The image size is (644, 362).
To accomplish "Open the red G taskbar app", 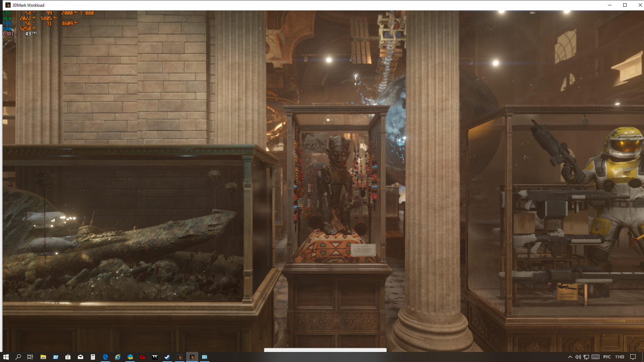I will point(143,357).
